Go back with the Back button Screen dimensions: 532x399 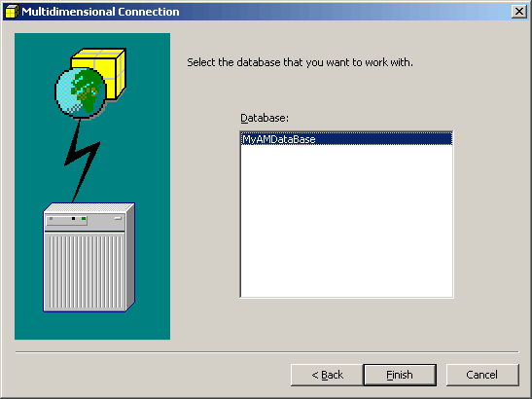pyautogui.click(x=327, y=375)
